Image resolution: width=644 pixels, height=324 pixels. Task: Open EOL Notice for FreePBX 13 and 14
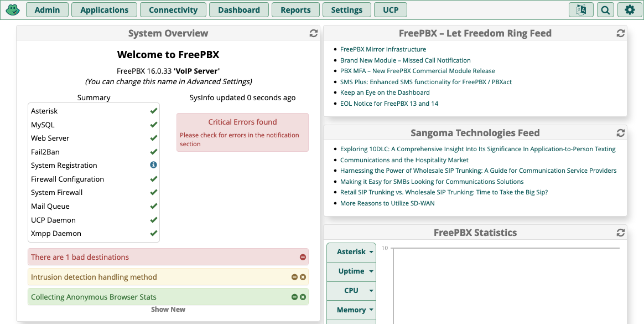(389, 104)
